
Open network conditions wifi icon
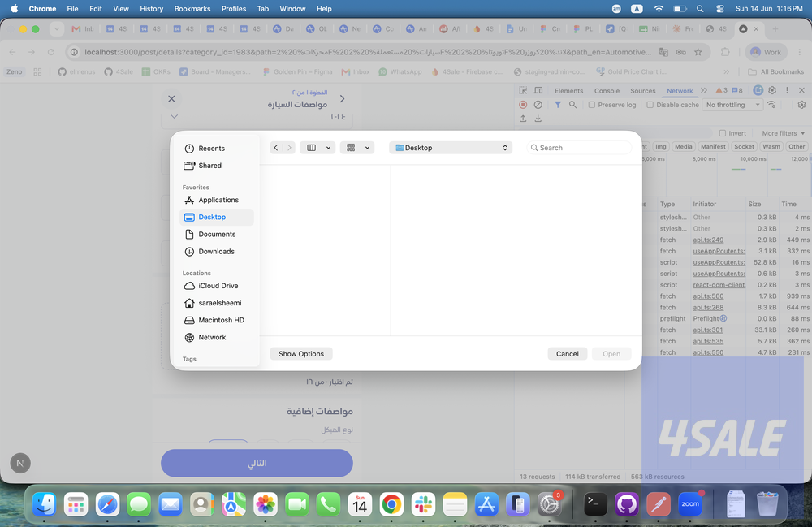(x=771, y=105)
